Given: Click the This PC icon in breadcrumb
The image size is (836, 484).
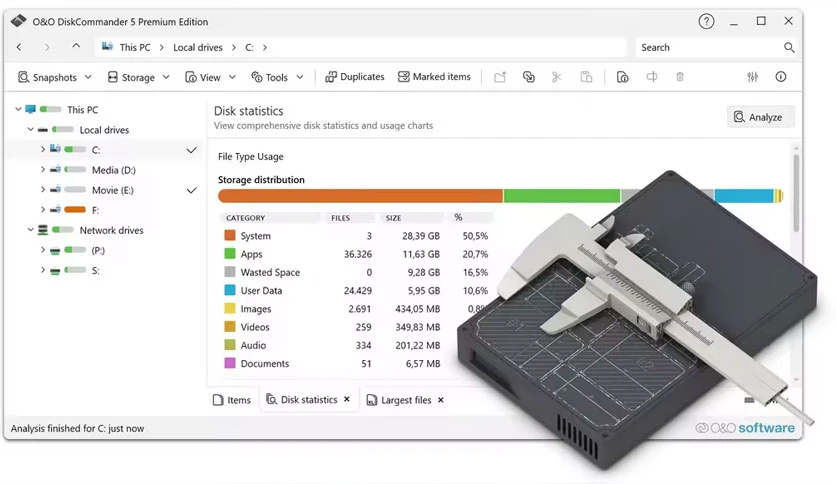Looking at the screenshot, I should click(x=107, y=46).
